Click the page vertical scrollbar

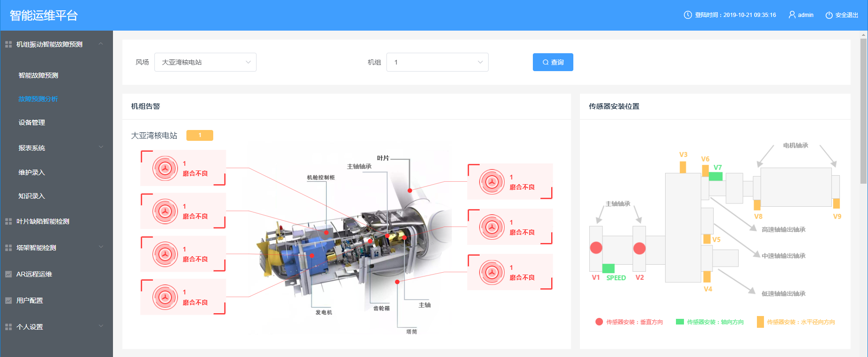click(x=863, y=111)
